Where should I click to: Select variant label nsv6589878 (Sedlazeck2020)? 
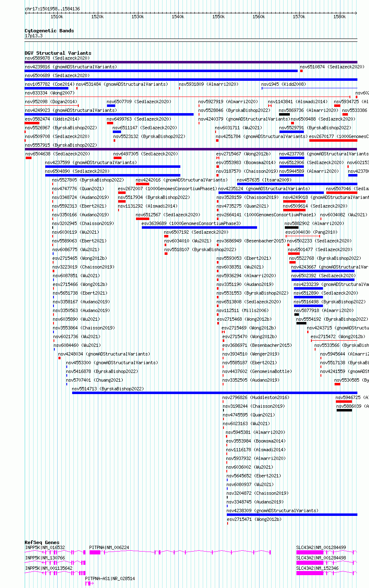(x=57, y=58)
